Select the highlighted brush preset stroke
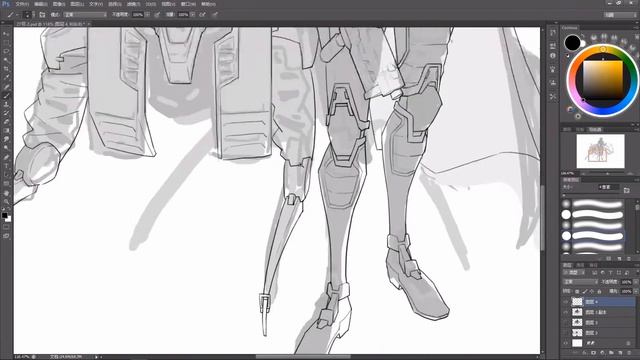 tap(598, 236)
